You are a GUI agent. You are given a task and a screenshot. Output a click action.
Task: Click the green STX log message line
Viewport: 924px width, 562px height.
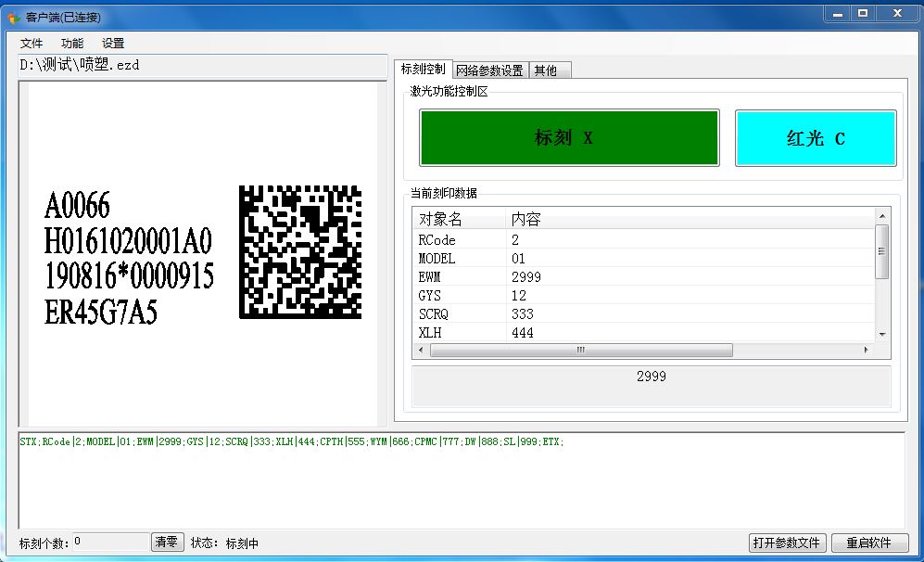point(291,441)
